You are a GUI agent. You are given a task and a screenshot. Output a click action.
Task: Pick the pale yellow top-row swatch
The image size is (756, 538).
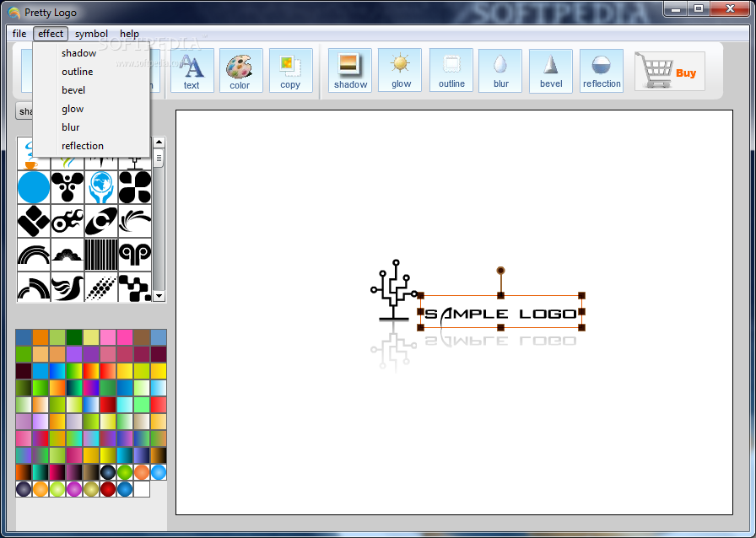91,337
